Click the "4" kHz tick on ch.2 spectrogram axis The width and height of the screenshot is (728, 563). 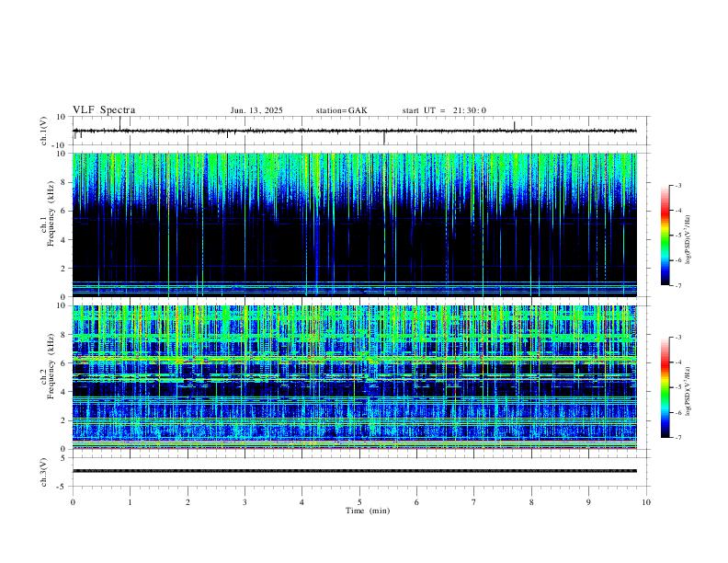64,392
